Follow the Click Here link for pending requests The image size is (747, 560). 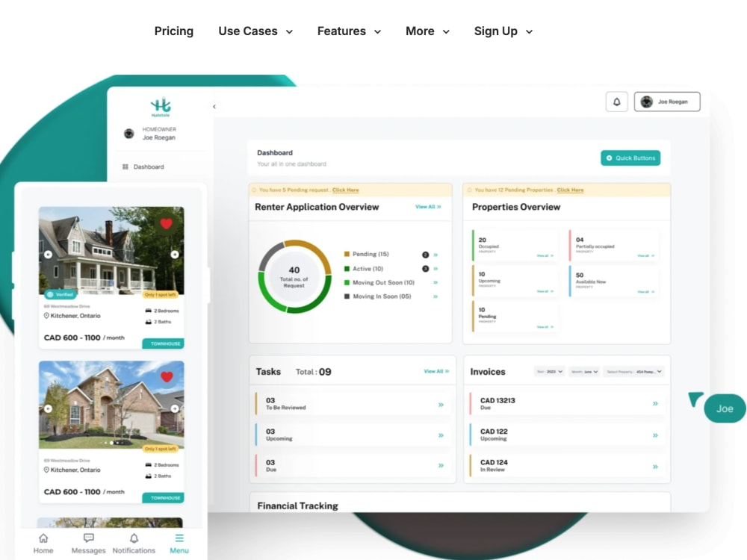pyautogui.click(x=345, y=190)
